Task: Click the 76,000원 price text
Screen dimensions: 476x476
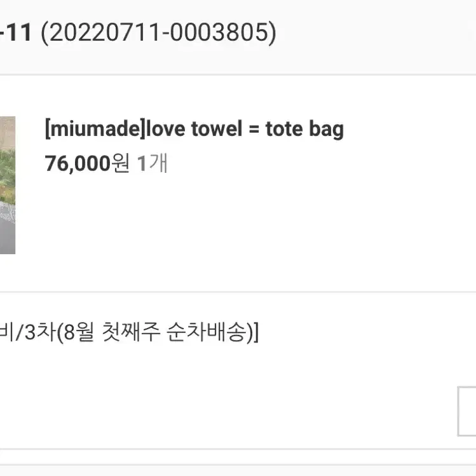Action: coord(87,163)
